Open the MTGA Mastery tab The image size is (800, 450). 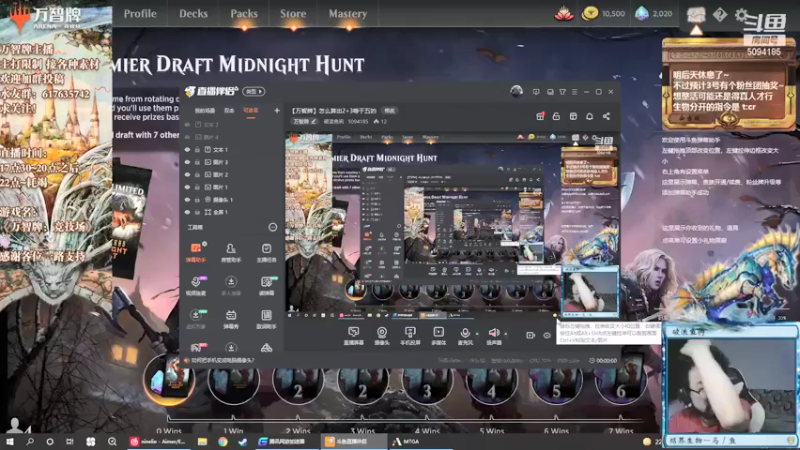[x=348, y=14]
